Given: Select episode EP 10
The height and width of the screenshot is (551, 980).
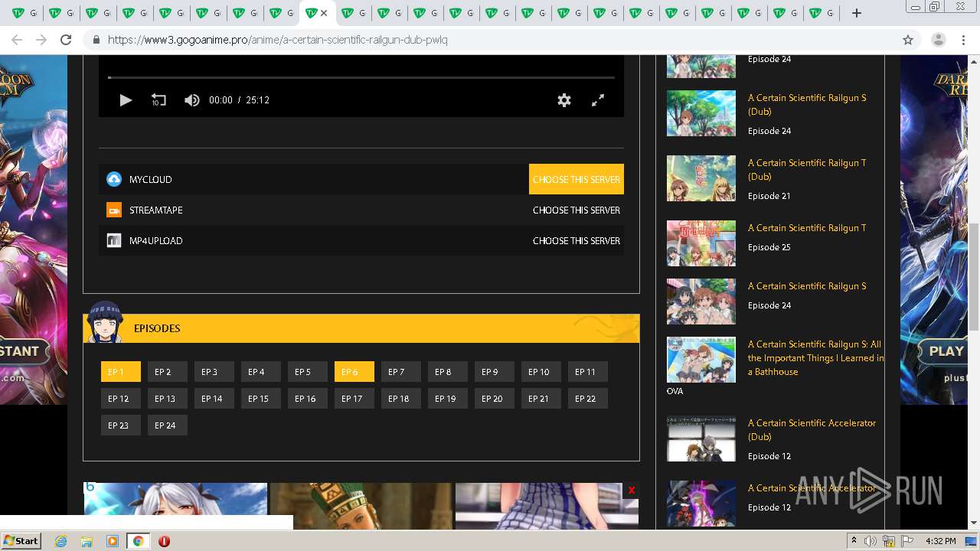Looking at the screenshot, I should coord(541,372).
